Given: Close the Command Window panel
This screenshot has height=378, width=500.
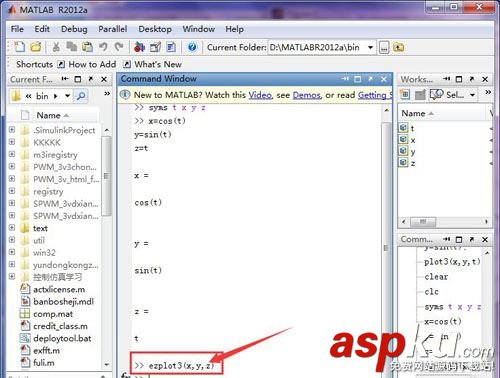Looking at the screenshot, I should (x=384, y=79).
